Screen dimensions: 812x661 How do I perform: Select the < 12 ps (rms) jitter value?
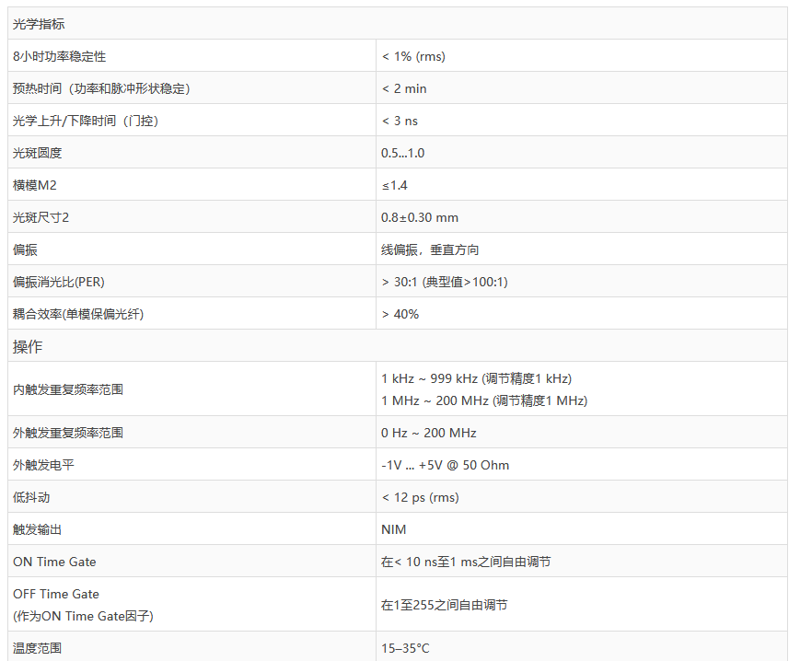(420, 497)
